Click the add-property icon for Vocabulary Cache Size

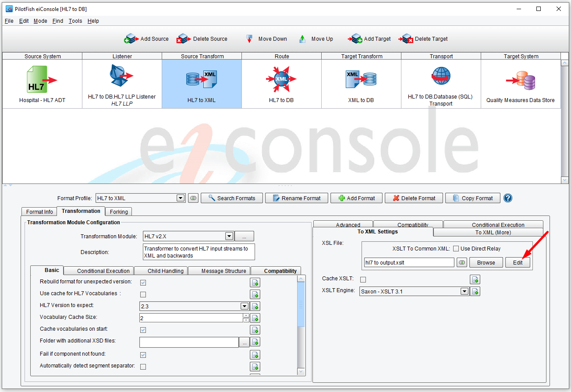(255, 318)
